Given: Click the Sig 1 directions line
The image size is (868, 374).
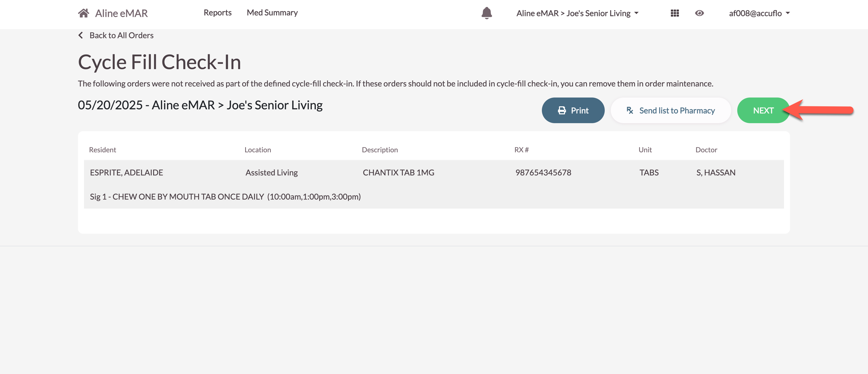Looking at the screenshot, I should tap(225, 197).
